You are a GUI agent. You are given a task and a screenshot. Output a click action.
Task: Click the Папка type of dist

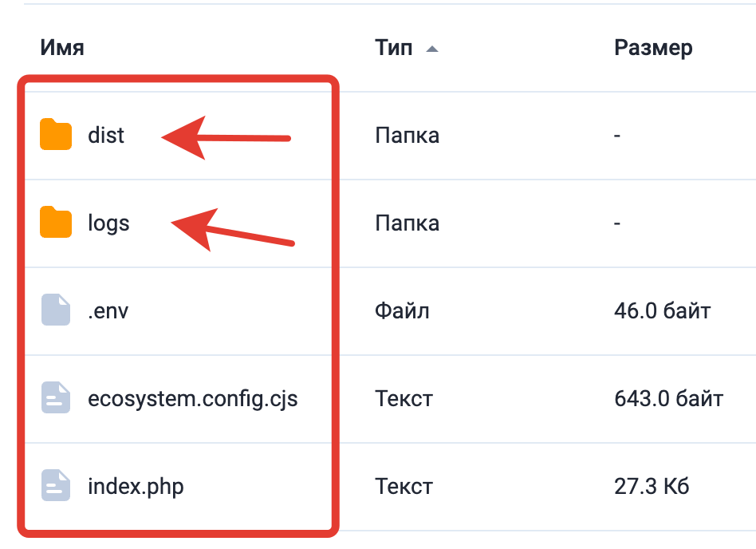coord(407,135)
